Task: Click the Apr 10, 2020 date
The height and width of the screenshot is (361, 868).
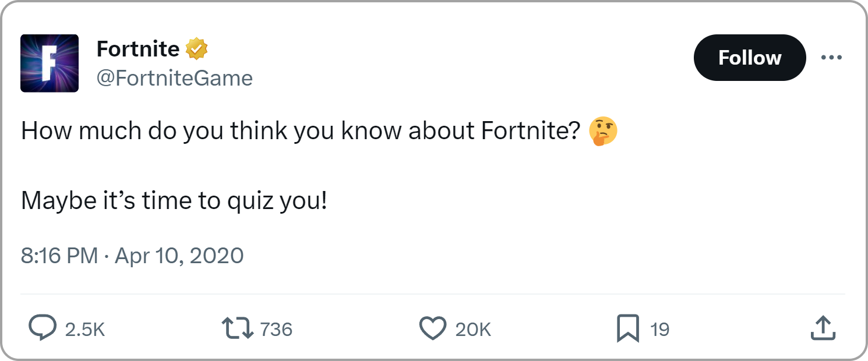Action: (x=179, y=256)
